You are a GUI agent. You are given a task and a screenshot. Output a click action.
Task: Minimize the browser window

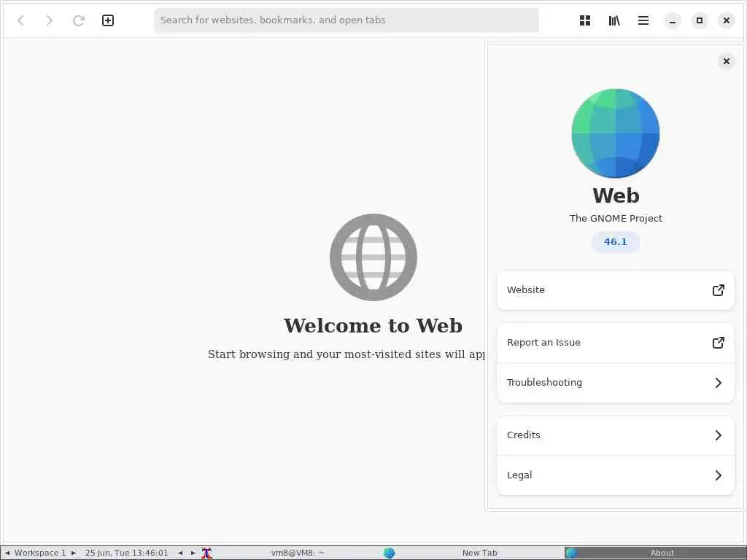672,20
